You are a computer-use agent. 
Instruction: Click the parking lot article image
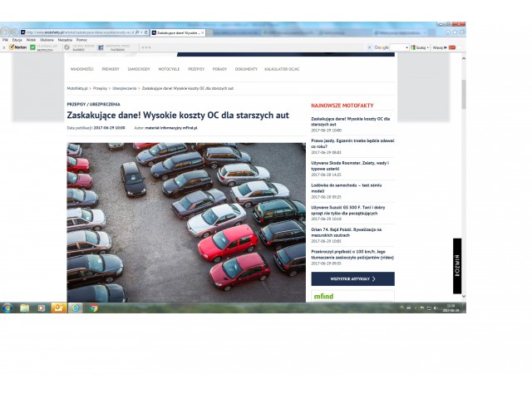(x=186, y=222)
